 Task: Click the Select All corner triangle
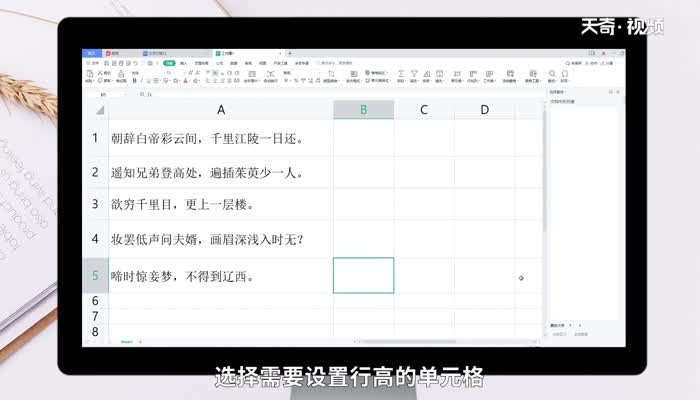click(x=100, y=110)
